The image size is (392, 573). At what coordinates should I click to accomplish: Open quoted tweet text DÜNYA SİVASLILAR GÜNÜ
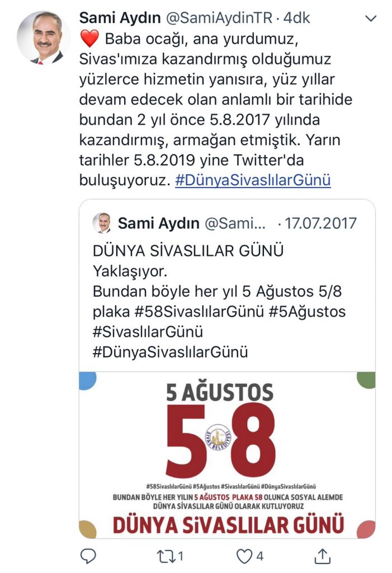[188, 251]
